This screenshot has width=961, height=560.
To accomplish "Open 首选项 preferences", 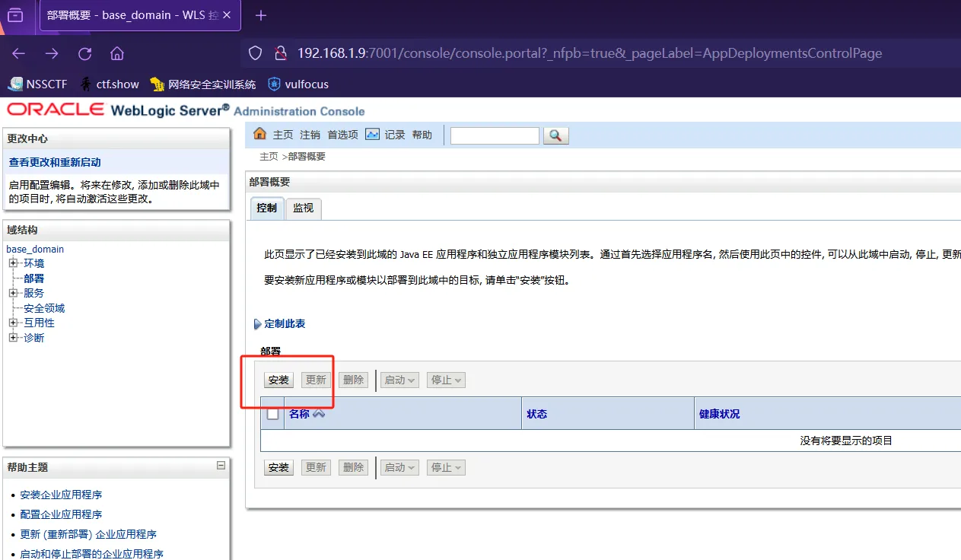I will [342, 135].
